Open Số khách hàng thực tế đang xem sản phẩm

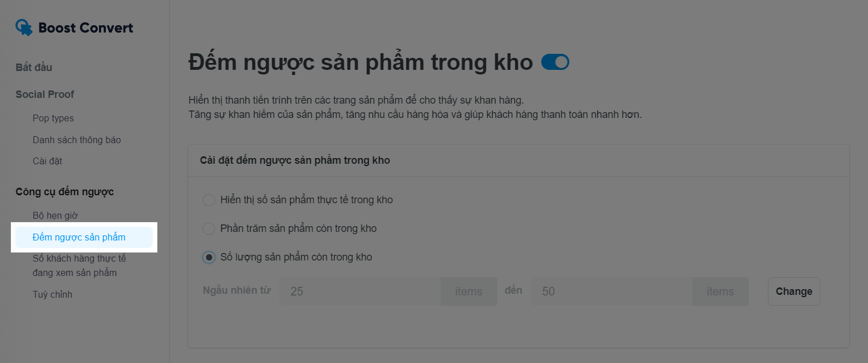[x=80, y=266]
